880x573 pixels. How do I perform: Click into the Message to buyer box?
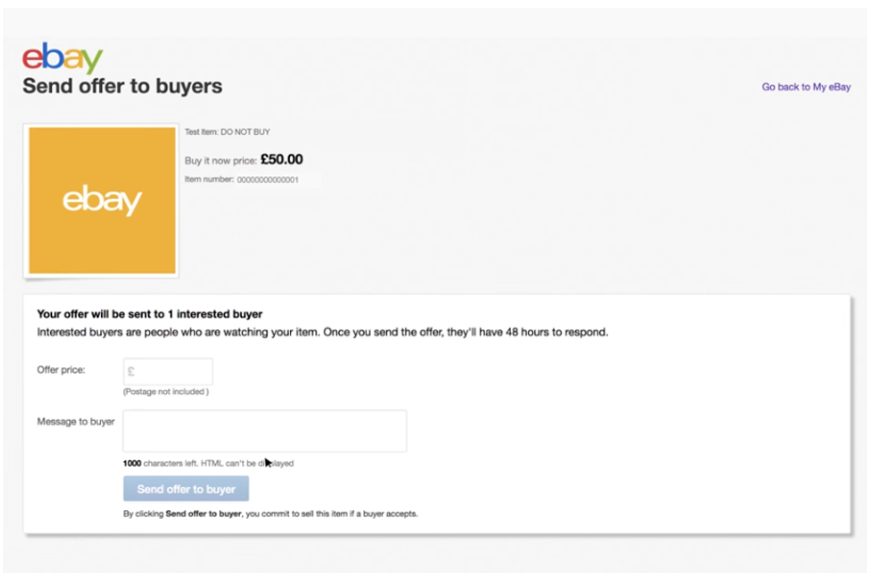(x=265, y=431)
